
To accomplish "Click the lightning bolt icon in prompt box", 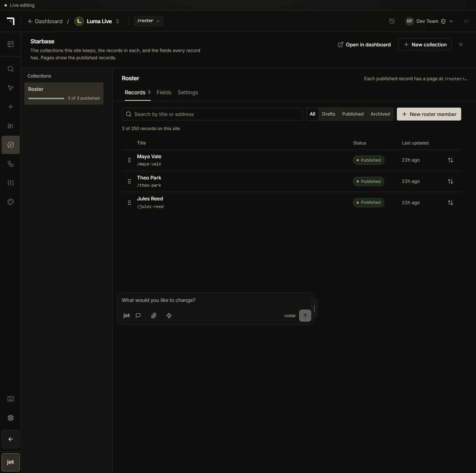I will click(169, 316).
